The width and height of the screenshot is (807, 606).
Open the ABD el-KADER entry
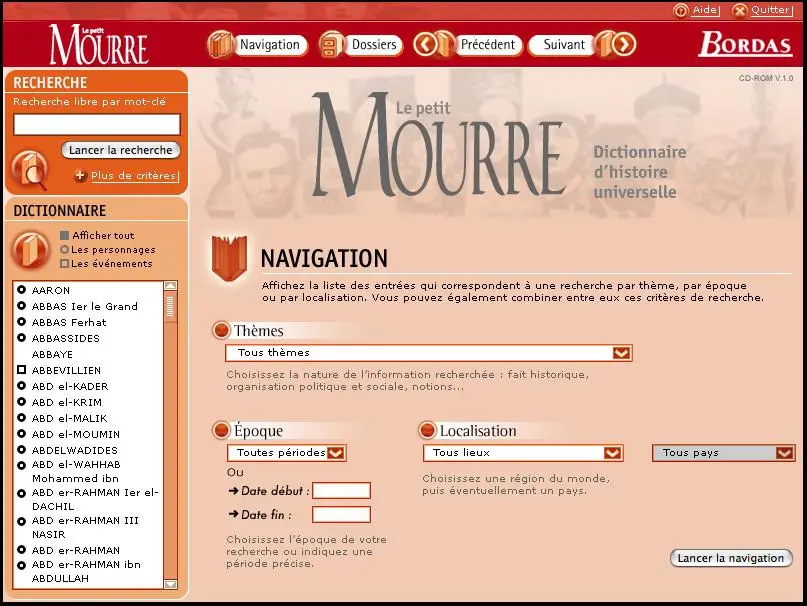(x=70, y=386)
